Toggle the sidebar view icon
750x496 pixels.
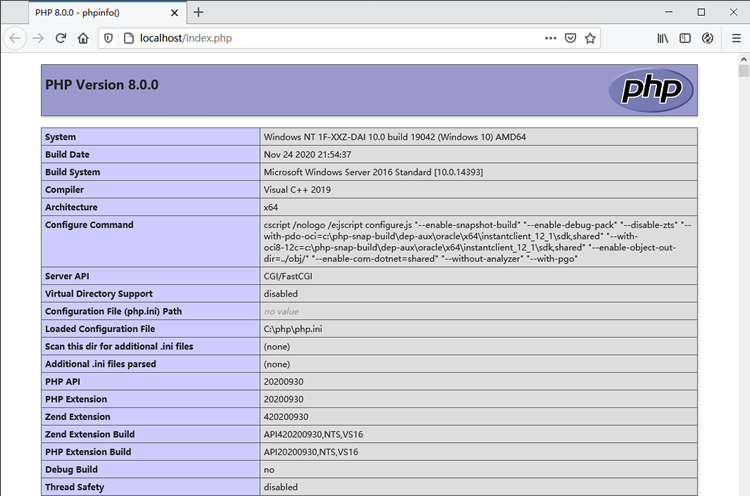point(685,38)
